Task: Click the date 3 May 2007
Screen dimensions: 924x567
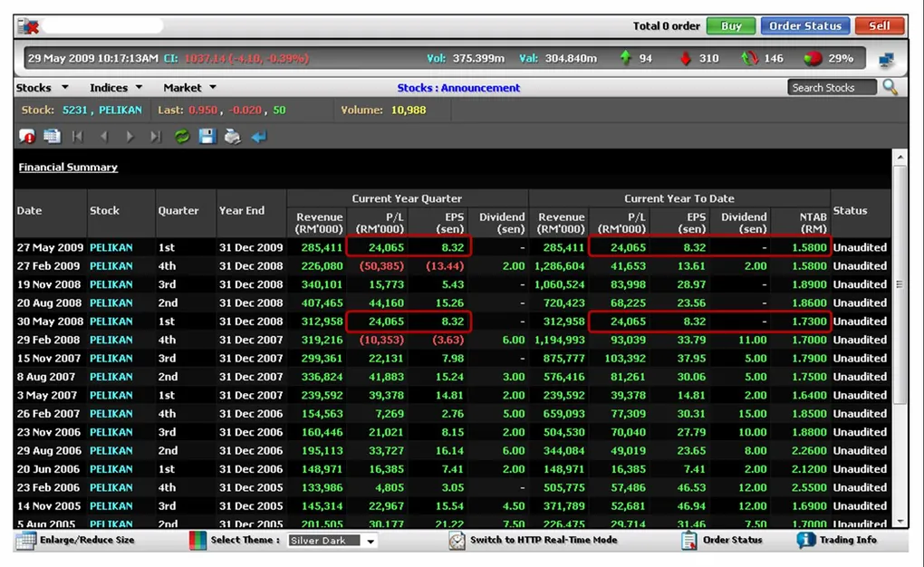Action: pos(46,395)
